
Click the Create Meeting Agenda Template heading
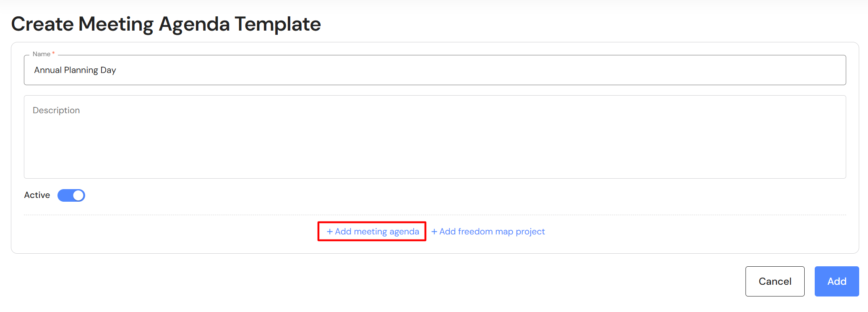coord(166,24)
